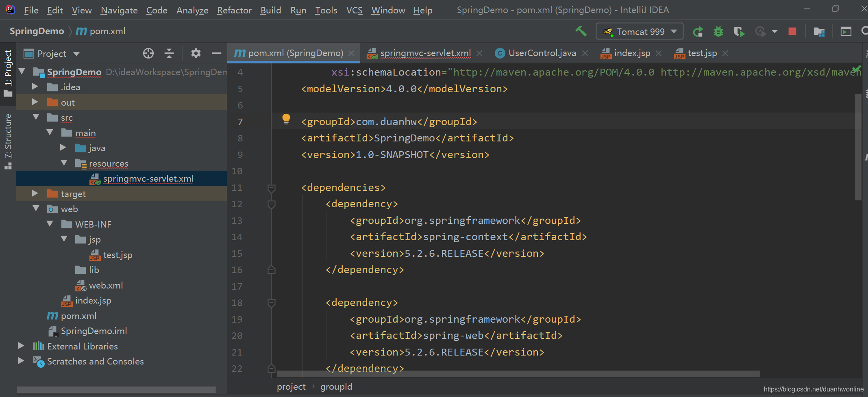Screen dimensions: 868x397
Task: Switch to UserControl.java editor tab
Action: coord(542,53)
